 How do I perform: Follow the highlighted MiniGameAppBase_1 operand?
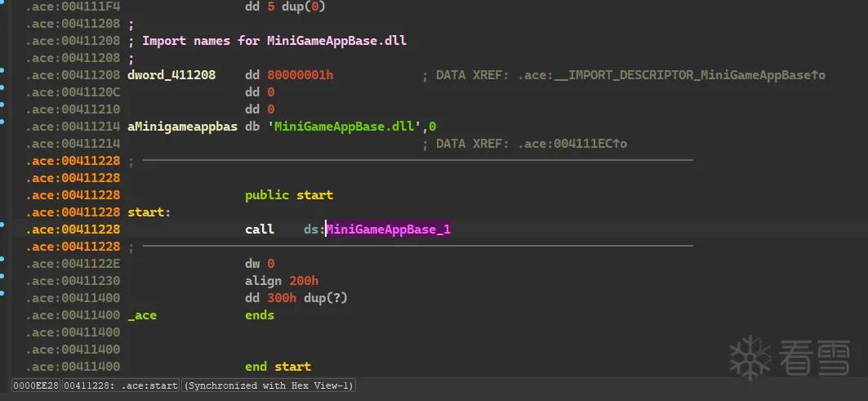388,229
